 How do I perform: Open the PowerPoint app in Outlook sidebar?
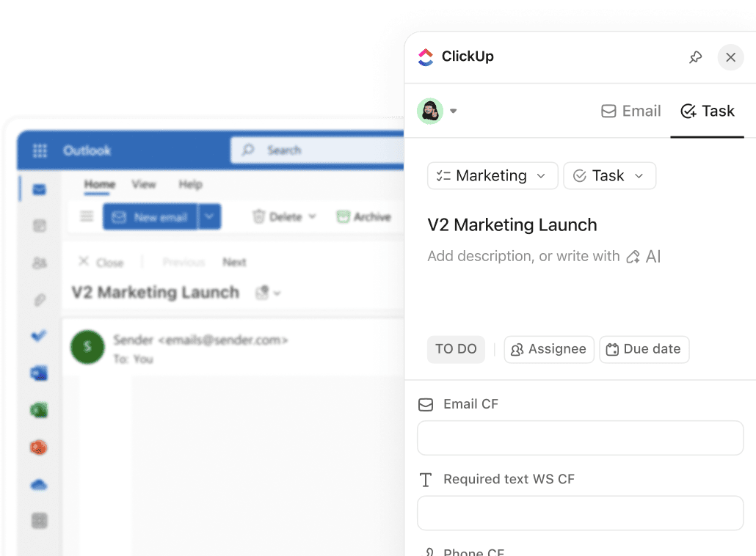pyautogui.click(x=39, y=447)
